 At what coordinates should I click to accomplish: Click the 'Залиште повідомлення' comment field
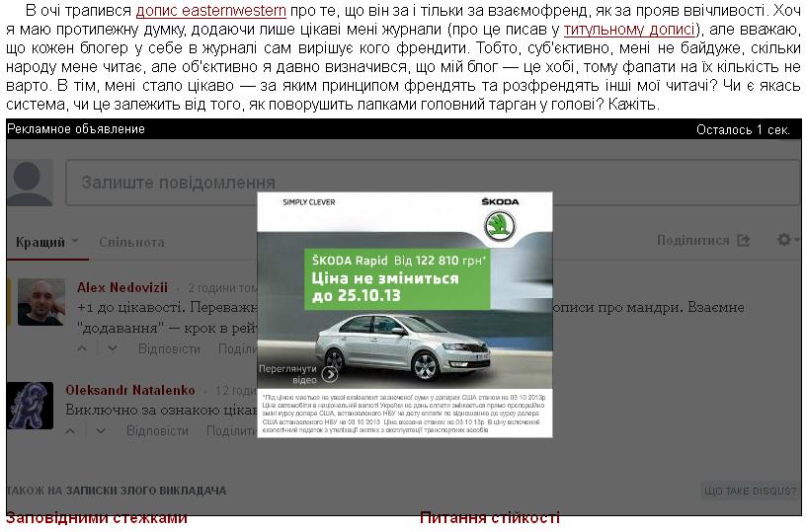point(434,183)
